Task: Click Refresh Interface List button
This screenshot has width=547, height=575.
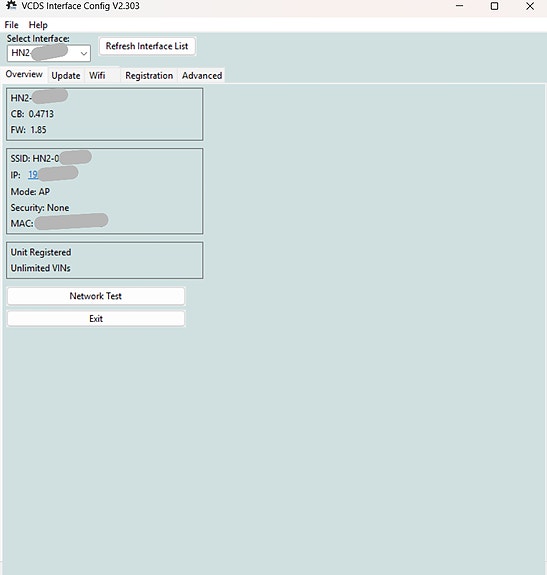Action: (147, 46)
